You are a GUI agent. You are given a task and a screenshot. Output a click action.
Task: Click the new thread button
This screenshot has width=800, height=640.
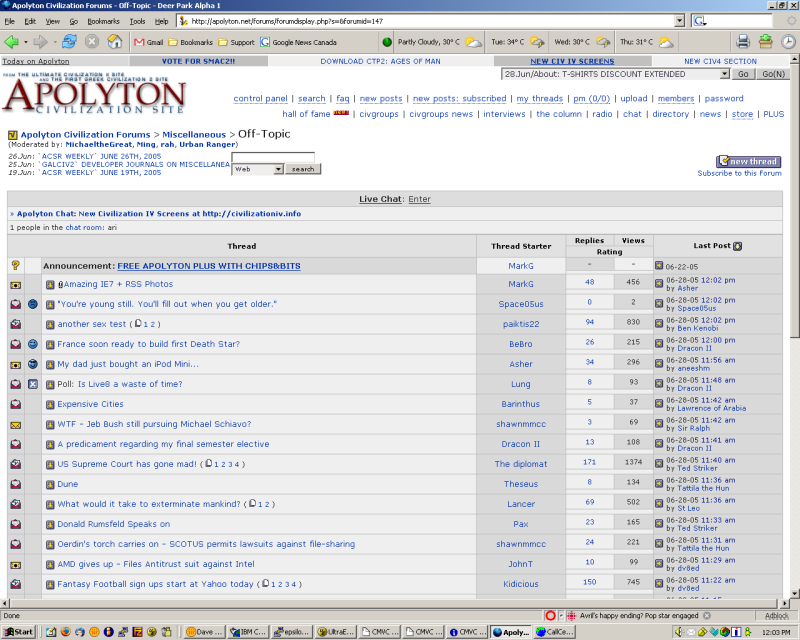coord(749,161)
